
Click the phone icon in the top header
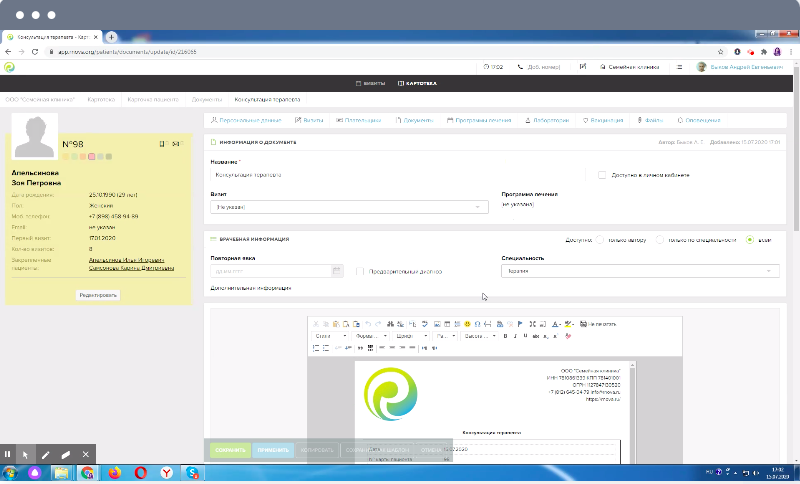click(520, 67)
